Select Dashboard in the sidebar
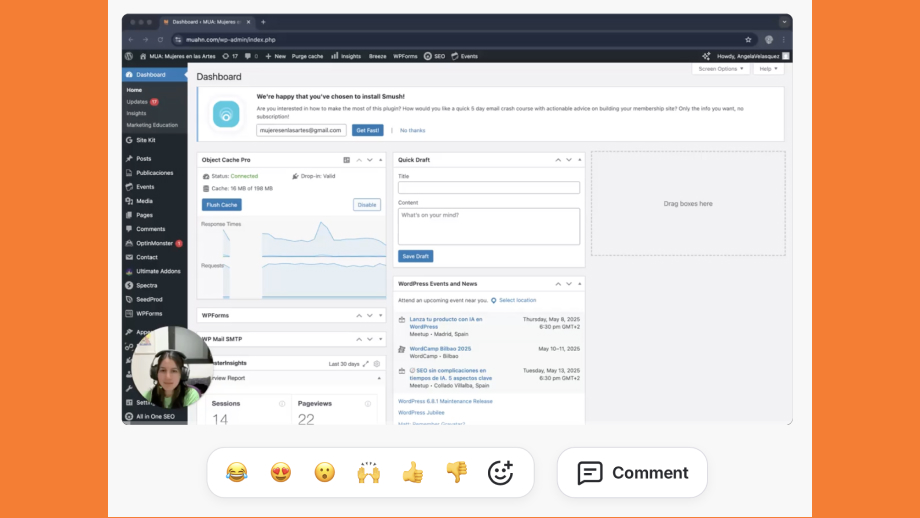The width and height of the screenshot is (920, 518). (155, 75)
